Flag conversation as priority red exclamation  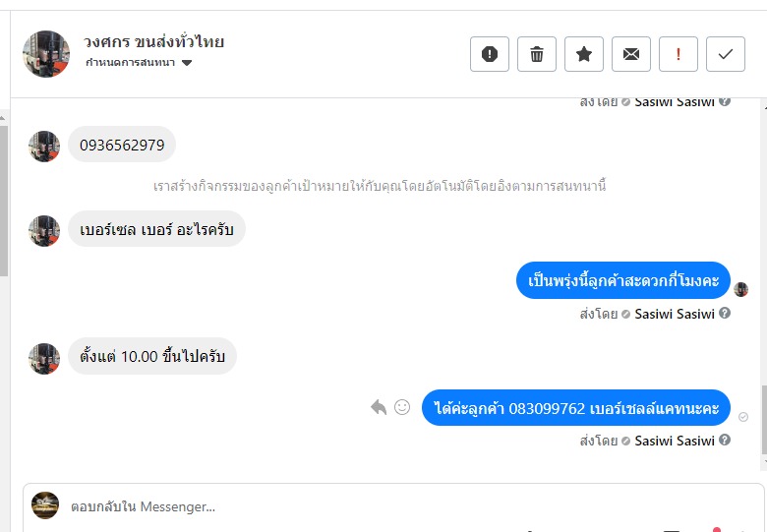(x=678, y=54)
